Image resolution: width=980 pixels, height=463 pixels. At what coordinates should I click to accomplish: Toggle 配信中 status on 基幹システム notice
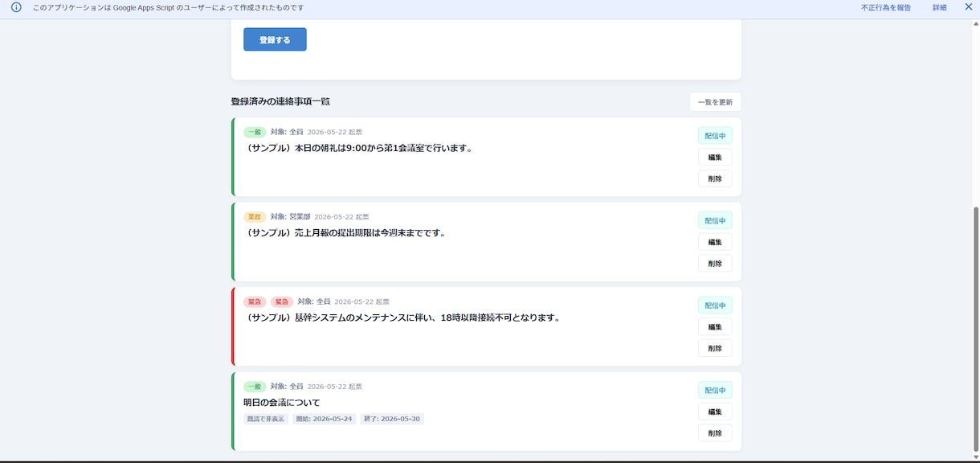tap(715, 305)
